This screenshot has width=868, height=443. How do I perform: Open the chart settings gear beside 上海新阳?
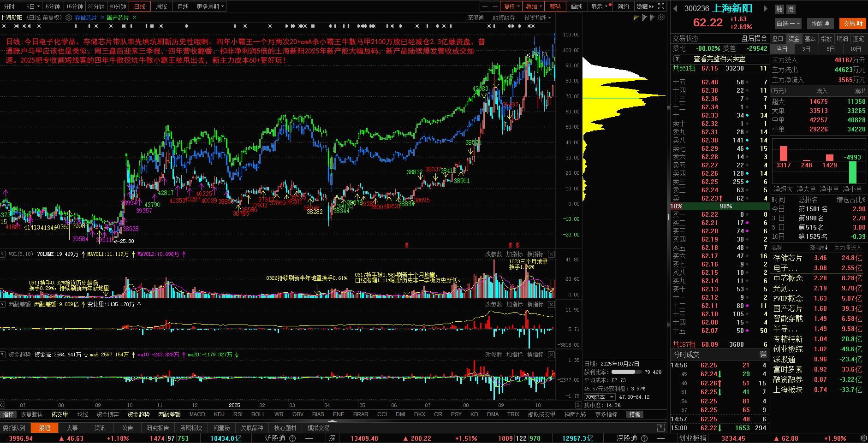[69, 18]
